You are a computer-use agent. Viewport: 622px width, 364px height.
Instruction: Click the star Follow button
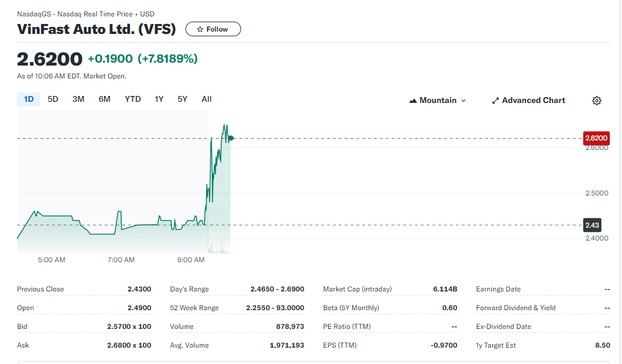pos(213,29)
